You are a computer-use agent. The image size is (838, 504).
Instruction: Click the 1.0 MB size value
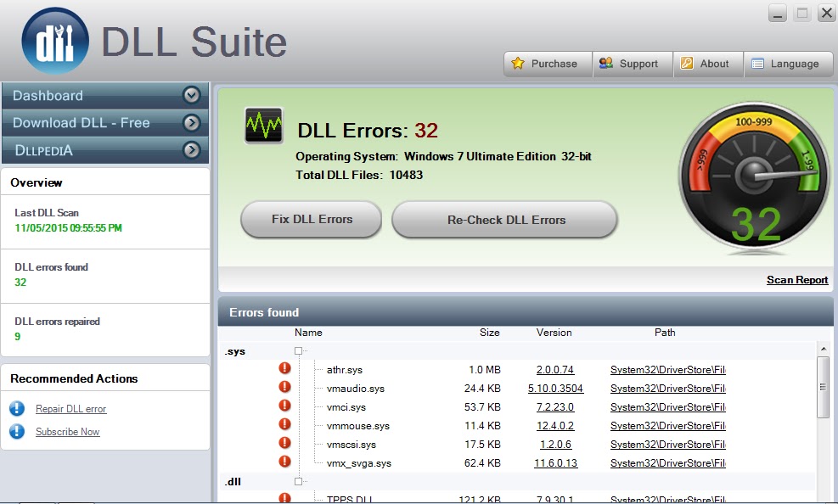(x=485, y=369)
